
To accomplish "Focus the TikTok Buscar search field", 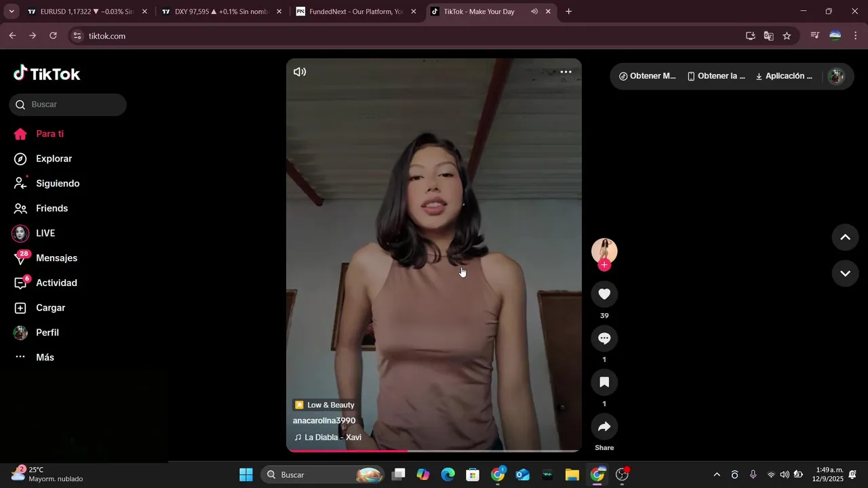I will point(68,104).
